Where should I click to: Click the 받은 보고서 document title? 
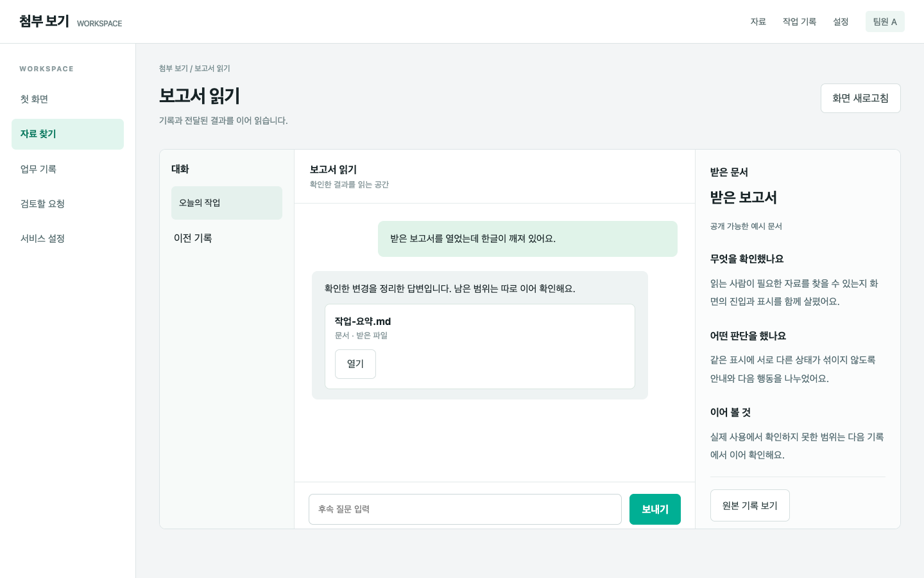tap(743, 198)
